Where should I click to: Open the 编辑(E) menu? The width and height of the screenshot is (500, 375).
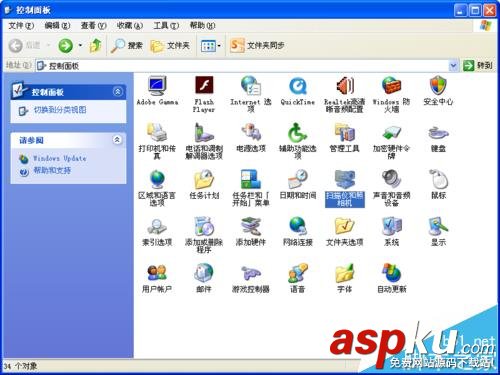(57, 25)
